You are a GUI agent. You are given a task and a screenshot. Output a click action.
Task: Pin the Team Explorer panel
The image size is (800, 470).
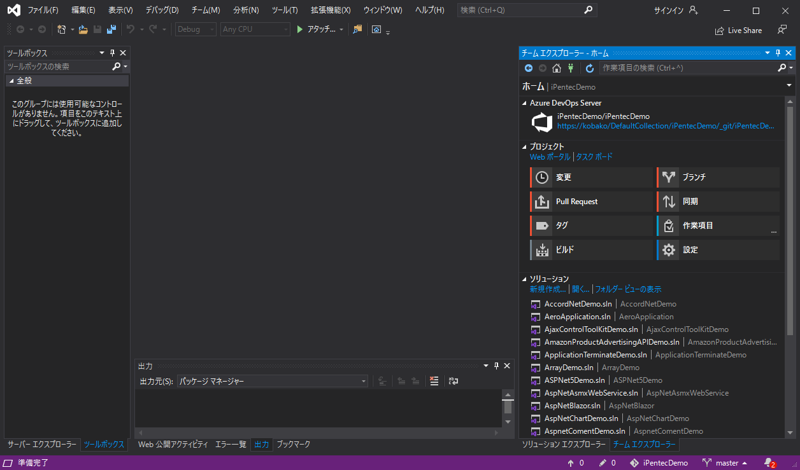(x=778, y=53)
